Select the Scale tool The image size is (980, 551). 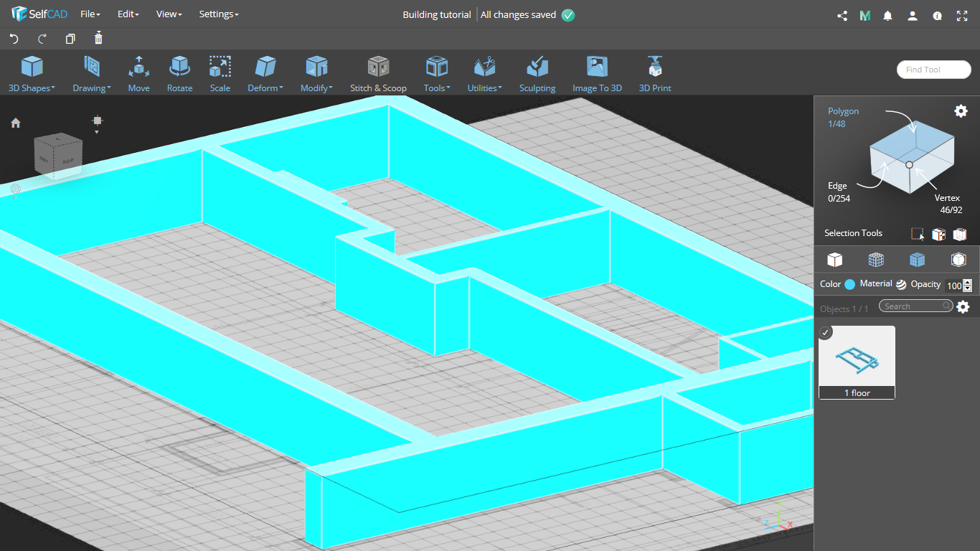pyautogui.click(x=220, y=75)
